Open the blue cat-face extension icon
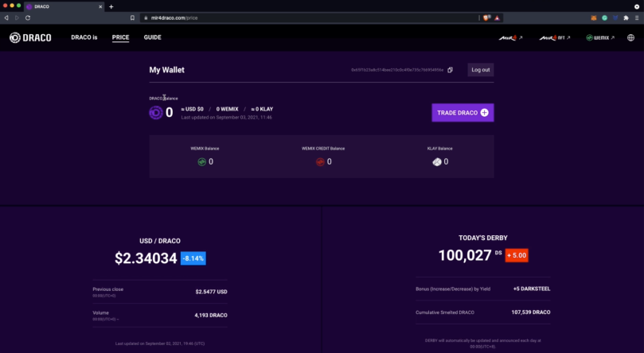 tap(615, 18)
